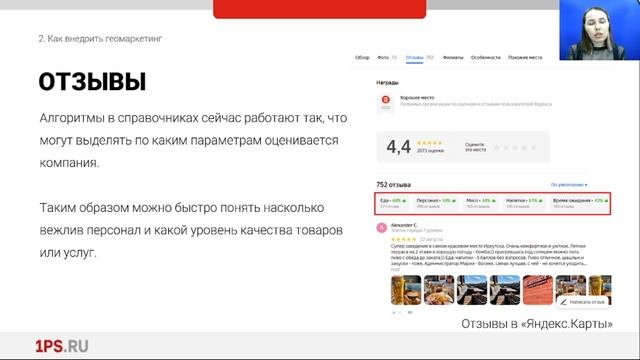640x360 pixels.
Task: Click the Написать отзыв button
Action: [x=583, y=302]
